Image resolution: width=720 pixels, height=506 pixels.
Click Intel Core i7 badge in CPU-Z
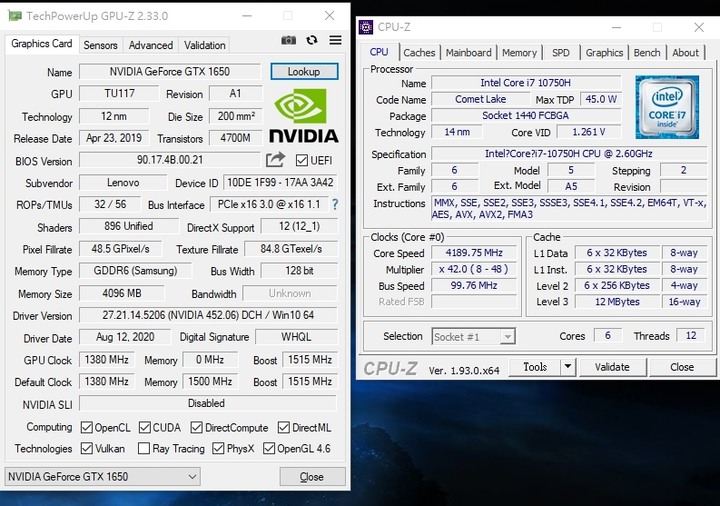[x=667, y=107]
